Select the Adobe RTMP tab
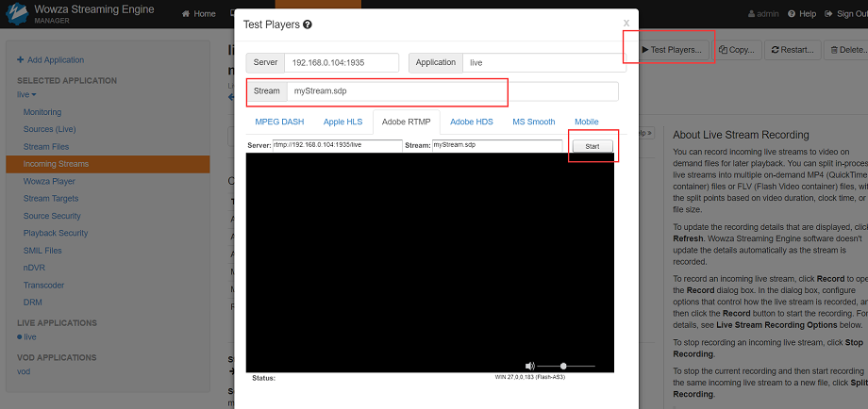 [407, 122]
